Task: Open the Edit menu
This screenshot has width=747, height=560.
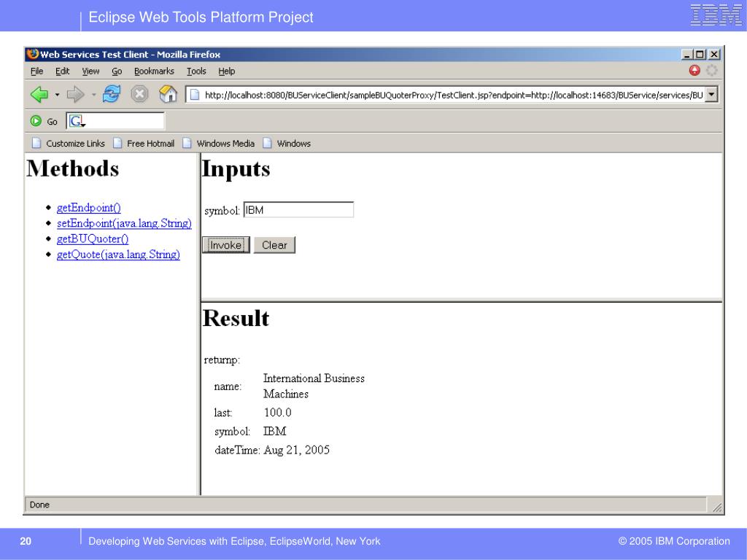Action: click(63, 71)
